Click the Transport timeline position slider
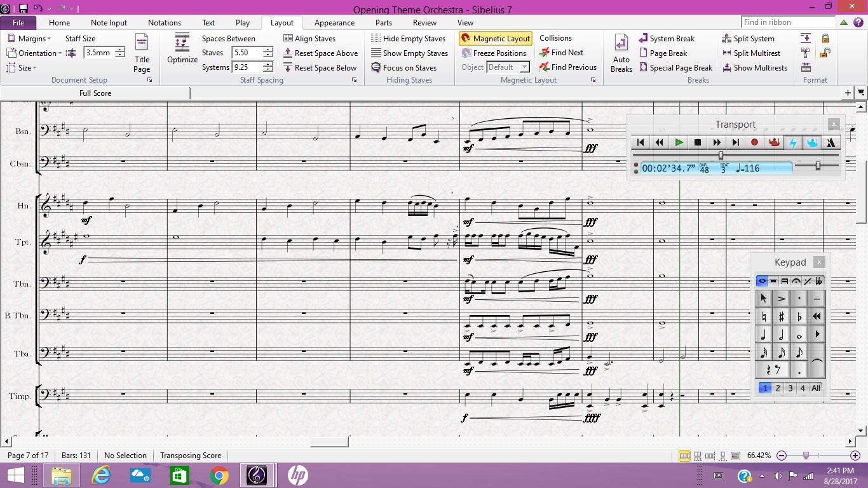868x488 pixels. point(721,155)
